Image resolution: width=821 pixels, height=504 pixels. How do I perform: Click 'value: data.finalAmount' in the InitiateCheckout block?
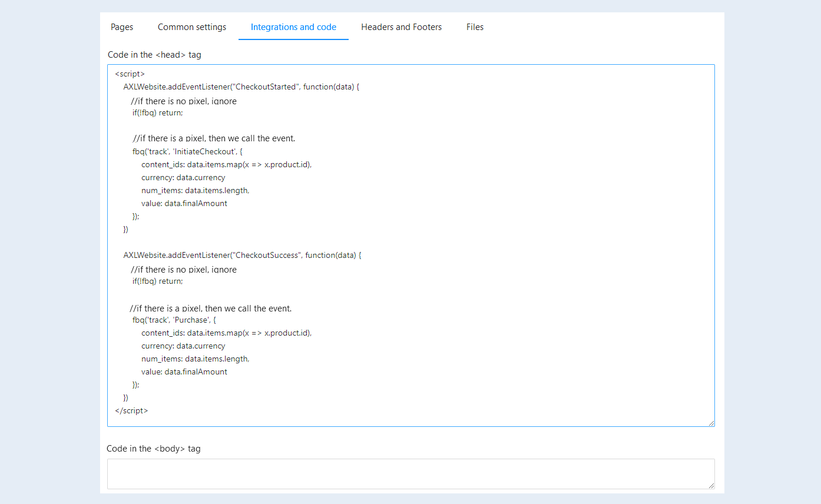pos(184,203)
